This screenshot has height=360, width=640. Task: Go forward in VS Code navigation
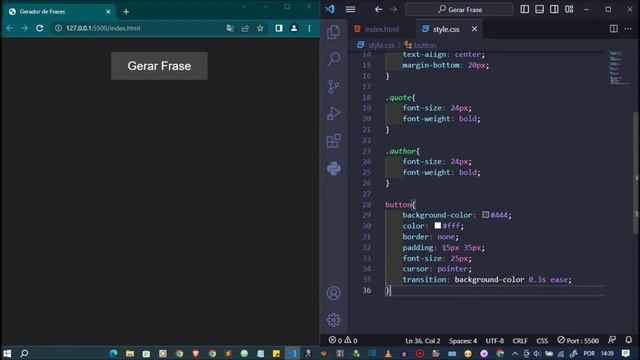[x=393, y=9]
